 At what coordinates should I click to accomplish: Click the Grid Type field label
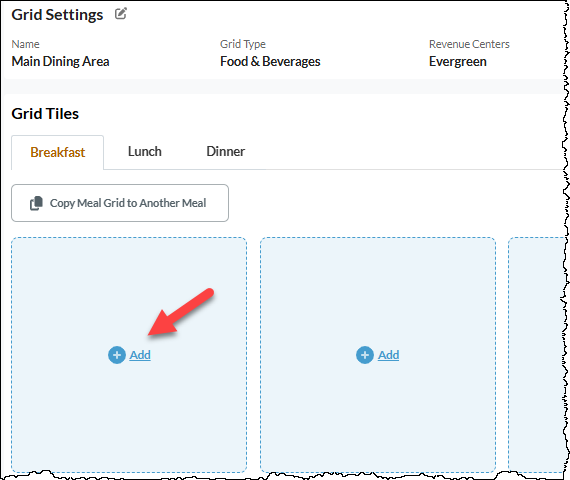click(x=243, y=44)
